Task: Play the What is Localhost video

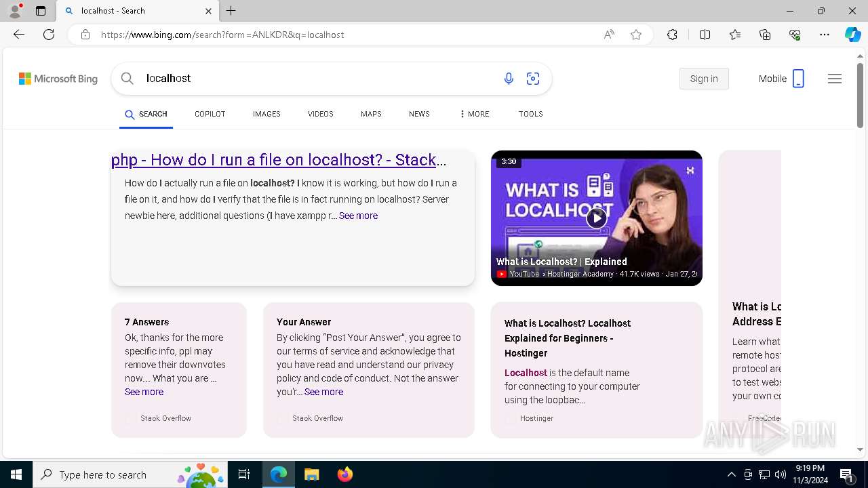Action: (x=596, y=218)
